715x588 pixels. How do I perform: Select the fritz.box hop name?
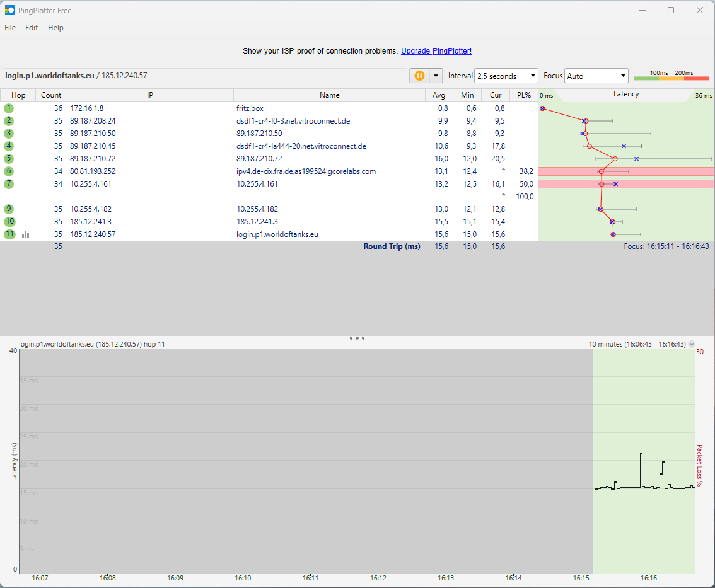coord(250,108)
